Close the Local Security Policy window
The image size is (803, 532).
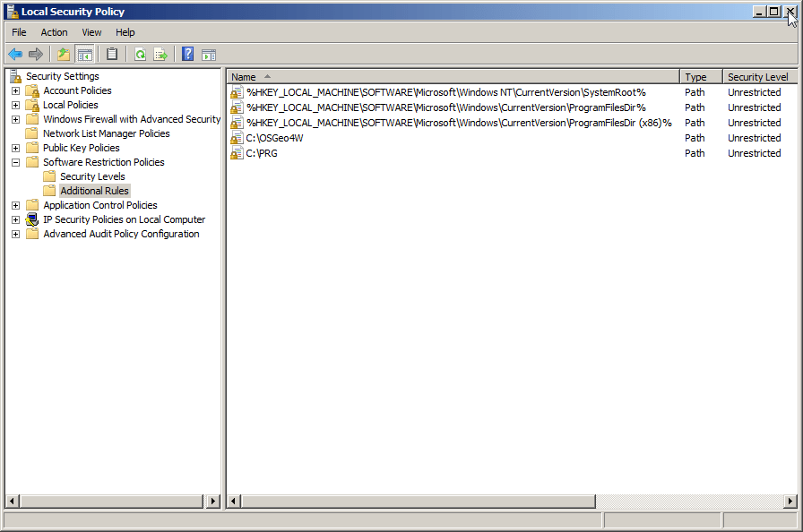790,12
